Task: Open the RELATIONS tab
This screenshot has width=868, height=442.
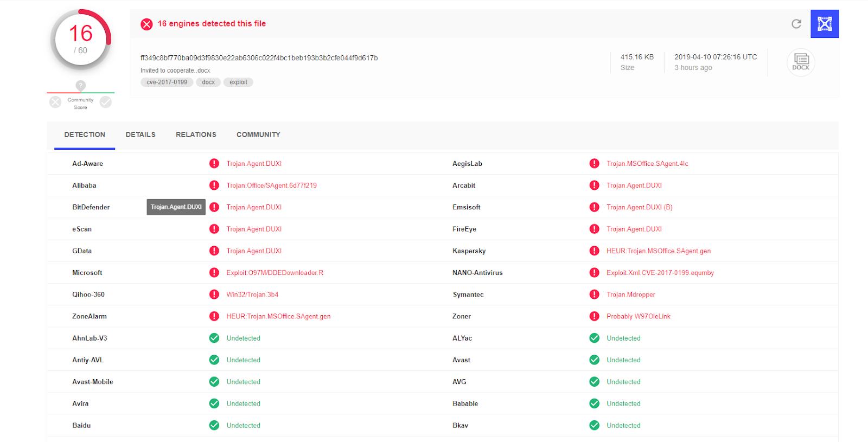Action: 196,134
